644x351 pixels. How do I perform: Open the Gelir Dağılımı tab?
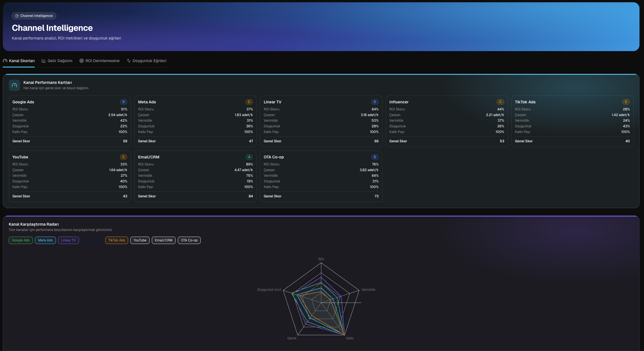(57, 61)
